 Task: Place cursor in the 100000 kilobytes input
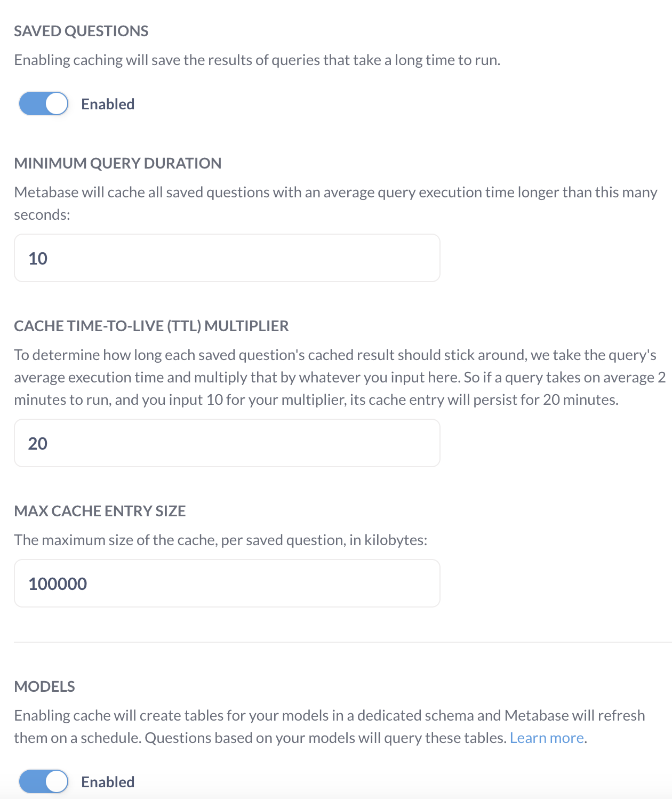tap(227, 583)
